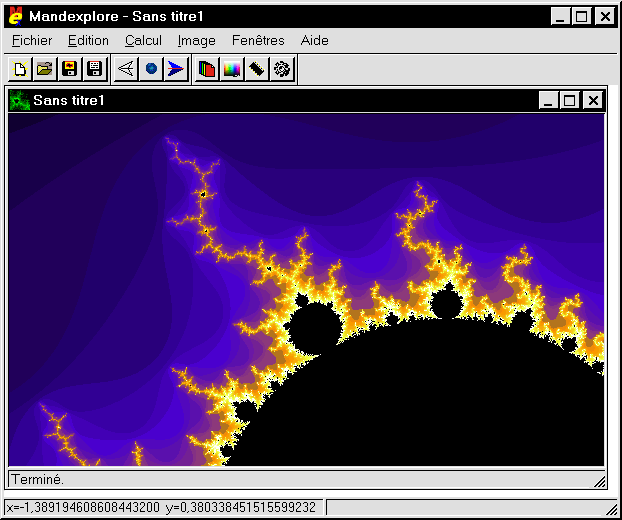Expand the Image menu
This screenshot has height=520, width=622.
coord(196,41)
